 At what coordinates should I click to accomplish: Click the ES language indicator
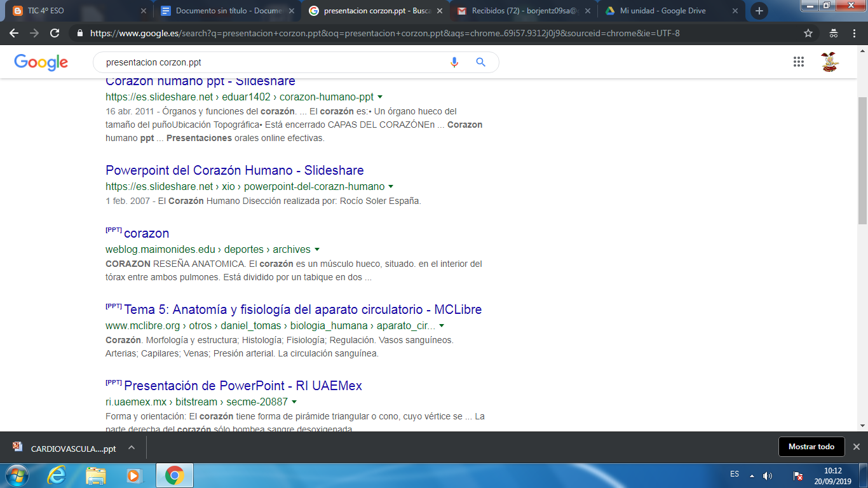(735, 475)
